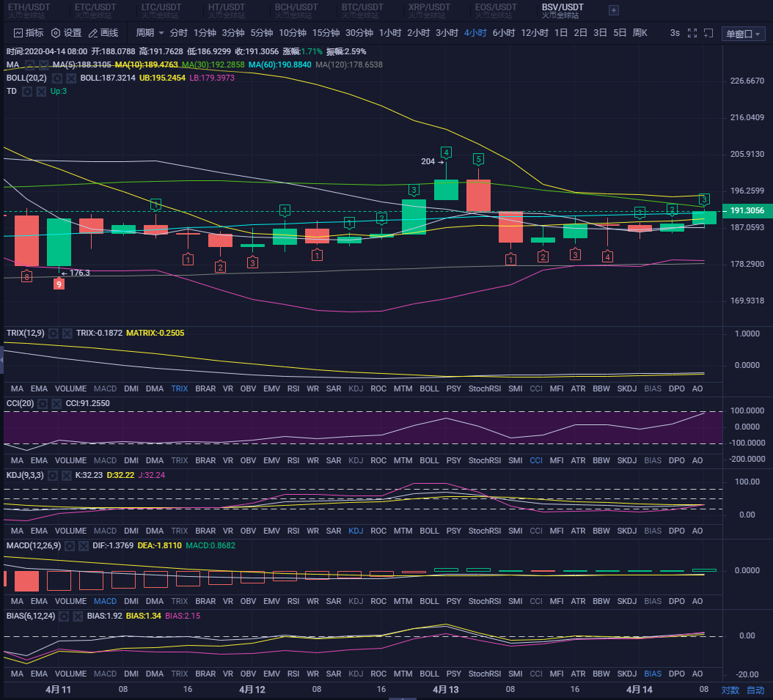The width and height of the screenshot is (773, 700).
Task: Select the 分时 time-sharing view
Action: click(178, 33)
